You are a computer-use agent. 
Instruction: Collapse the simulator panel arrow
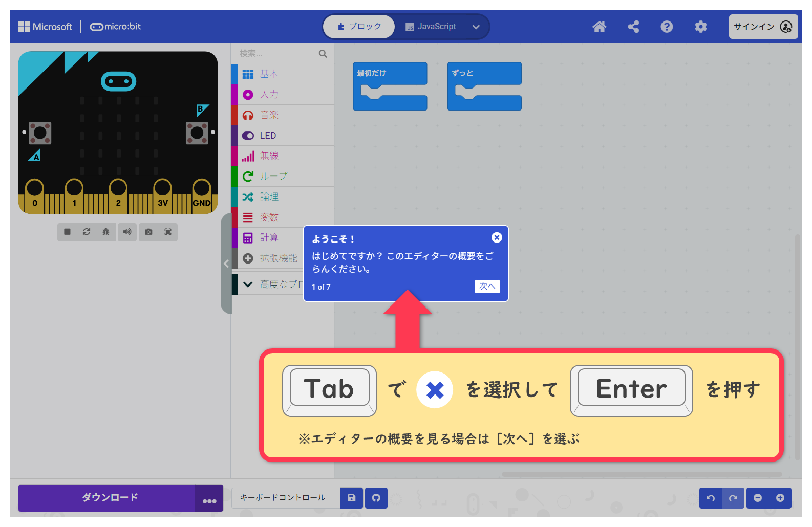click(x=226, y=263)
